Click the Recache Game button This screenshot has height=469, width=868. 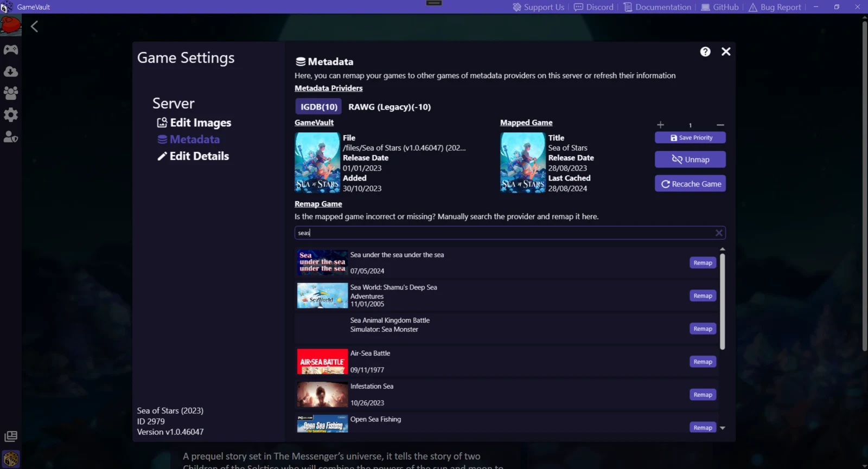690,184
